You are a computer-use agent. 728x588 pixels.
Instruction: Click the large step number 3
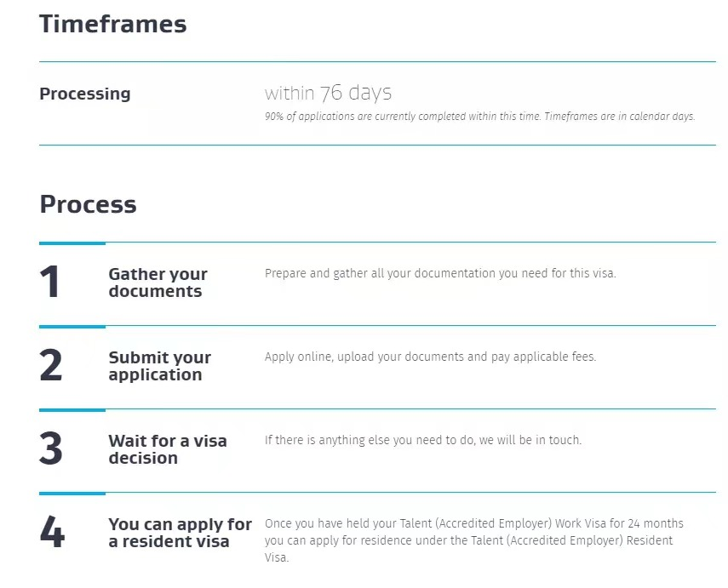tap(51, 449)
